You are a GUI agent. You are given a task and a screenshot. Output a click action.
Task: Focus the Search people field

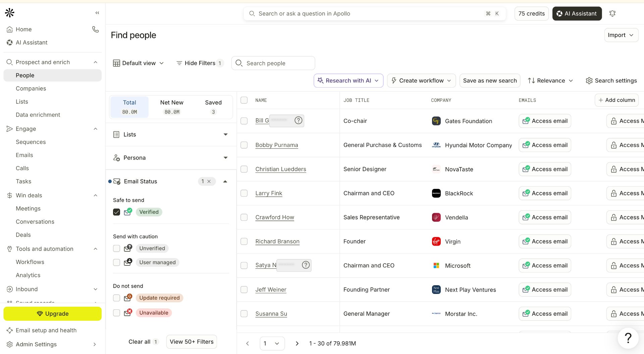(x=273, y=63)
